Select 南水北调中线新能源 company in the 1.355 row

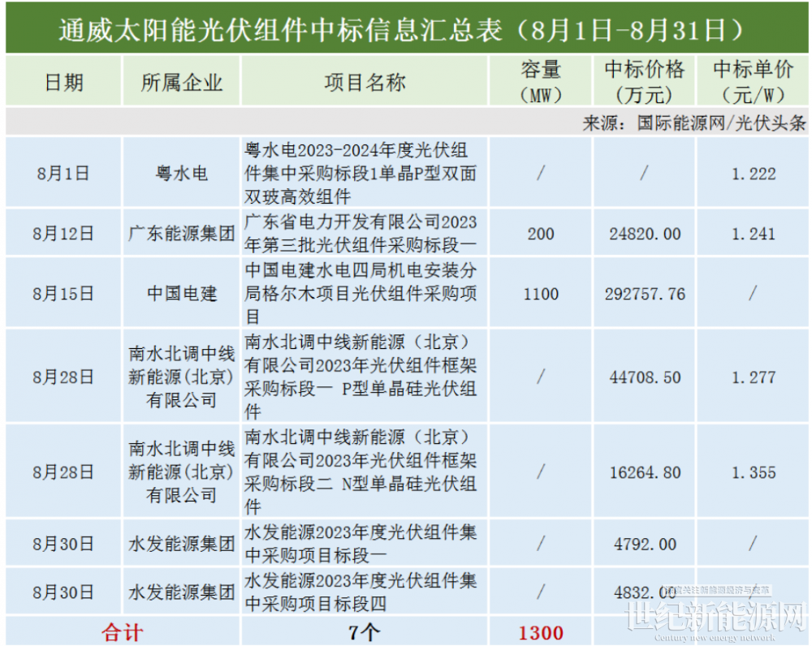[x=181, y=472]
